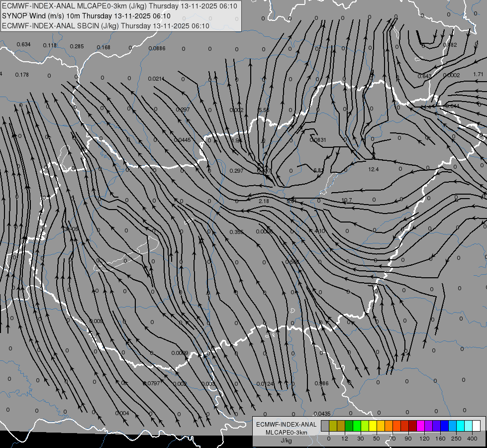
Task: Click the legend scale label 70
Action: 392,439
